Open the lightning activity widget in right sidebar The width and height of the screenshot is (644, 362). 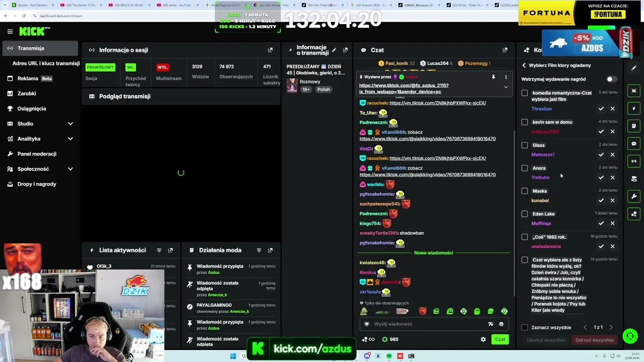(634, 109)
